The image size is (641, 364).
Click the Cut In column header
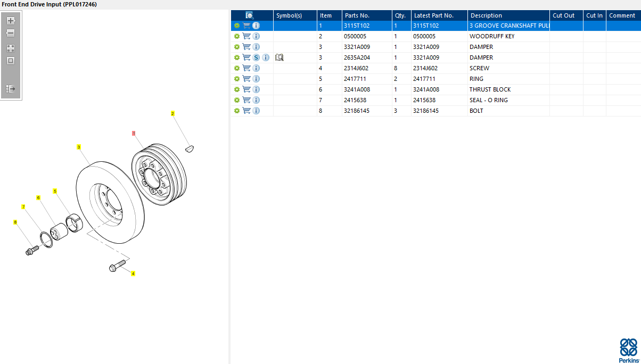click(595, 15)
